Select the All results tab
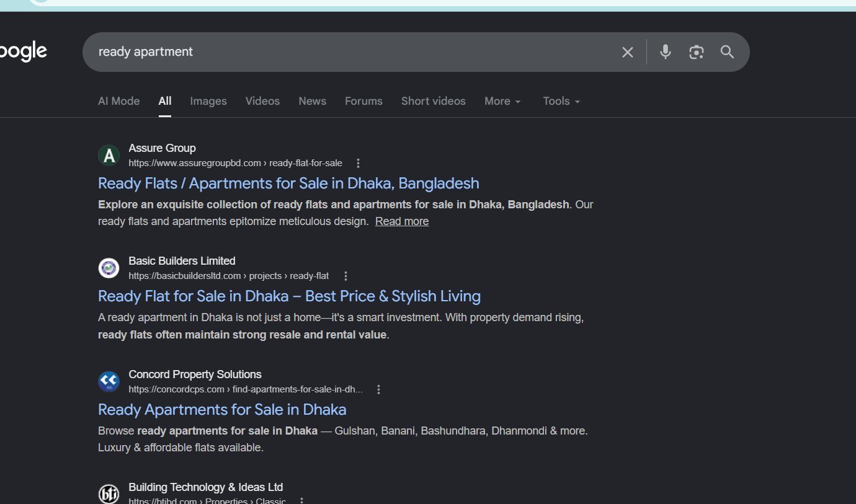Screen dimensions: 856x504 point(165,101)
